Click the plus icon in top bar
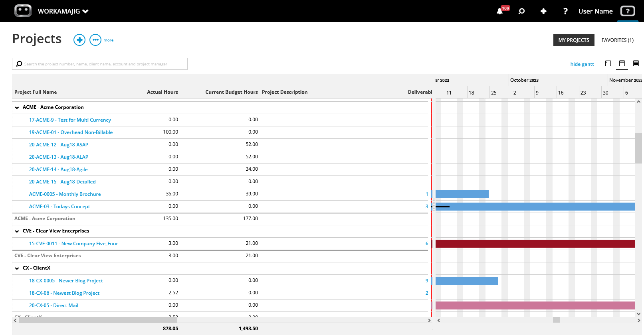644x335 pixels. (x=543, y=11)
